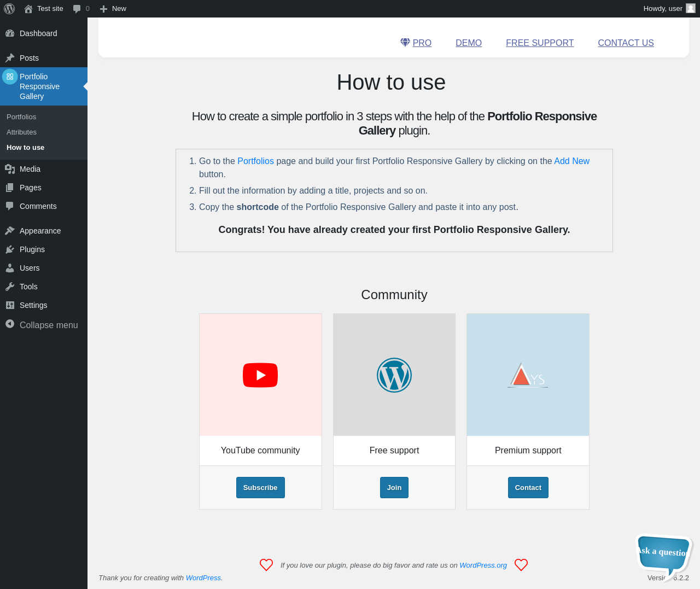Click the right heart icon in footer
Viewport: 700px width, 589px height.
(521, 565)
